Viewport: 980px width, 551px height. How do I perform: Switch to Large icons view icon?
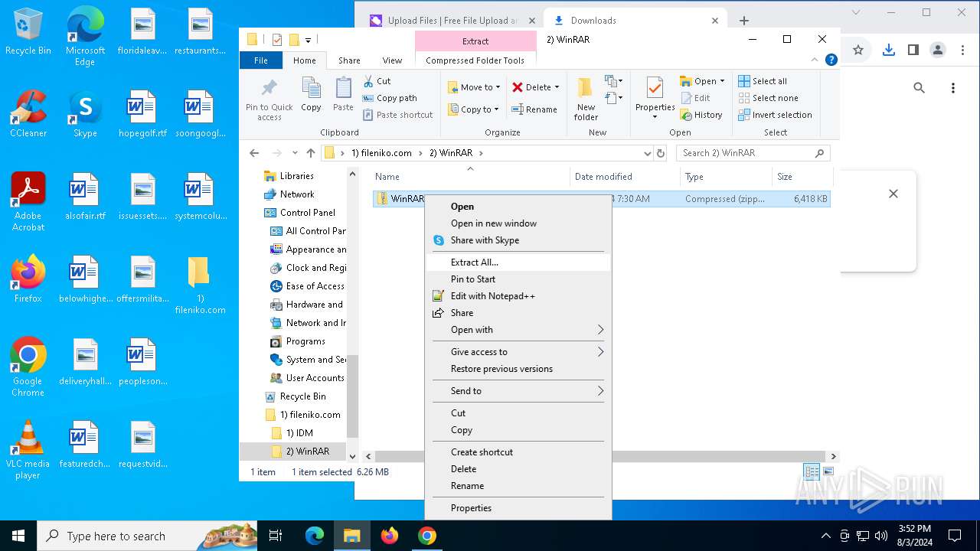pyautogui.click(x=828, y=471)
